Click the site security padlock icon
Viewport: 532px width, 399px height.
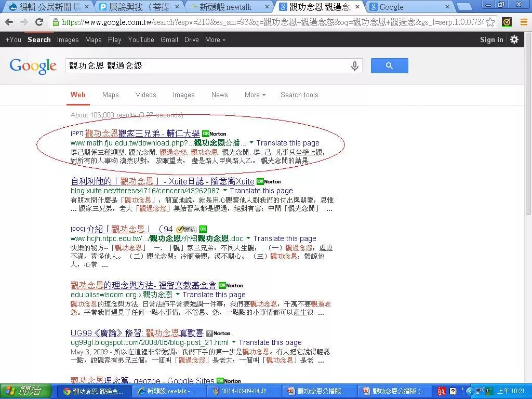point(56,22)
